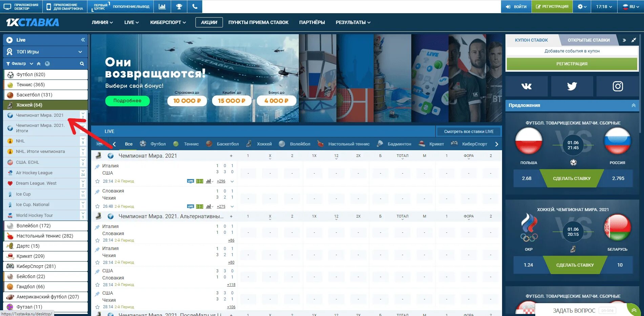Favorite the Италия–Словакия alternative match star

97,240
